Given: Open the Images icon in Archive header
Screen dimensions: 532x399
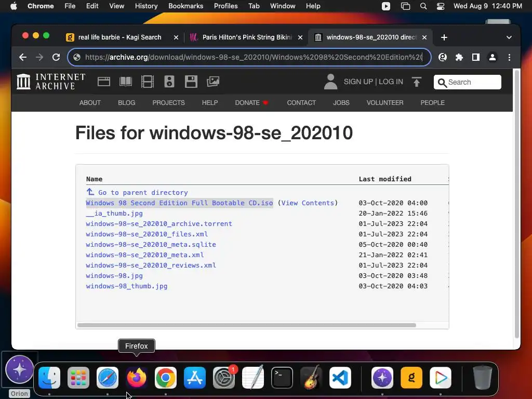Looking at the screenshot, I should [213, 82].
